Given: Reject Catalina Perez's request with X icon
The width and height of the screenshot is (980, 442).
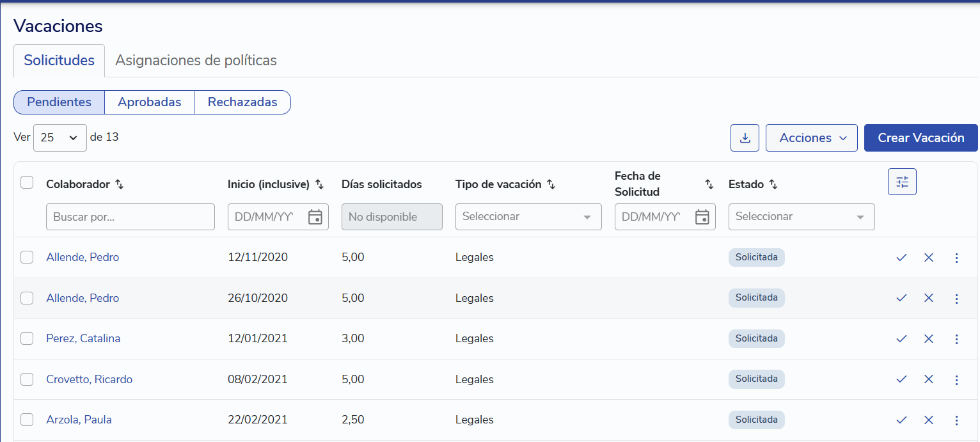Looking at the screenshot, I should [x=929, y=339].
